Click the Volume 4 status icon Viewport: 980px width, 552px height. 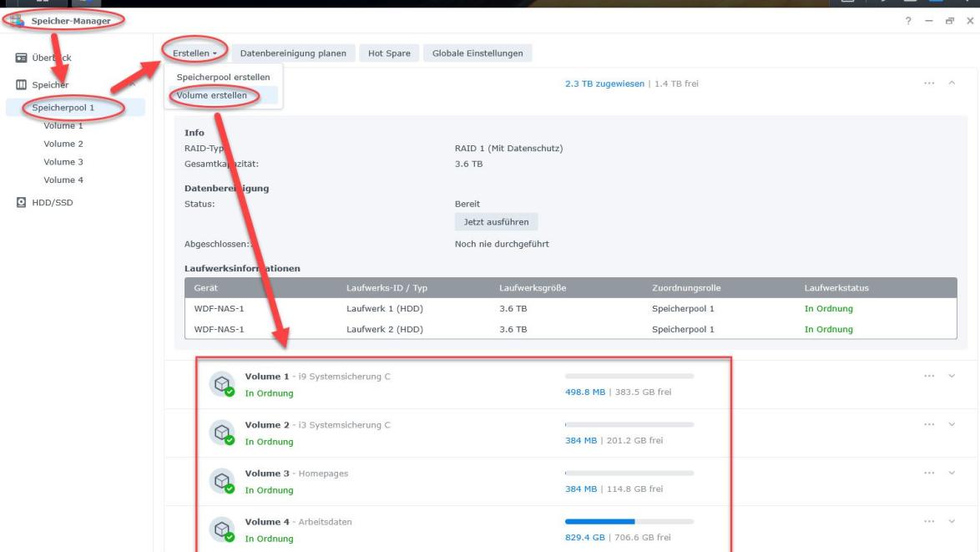pos(221,529)
